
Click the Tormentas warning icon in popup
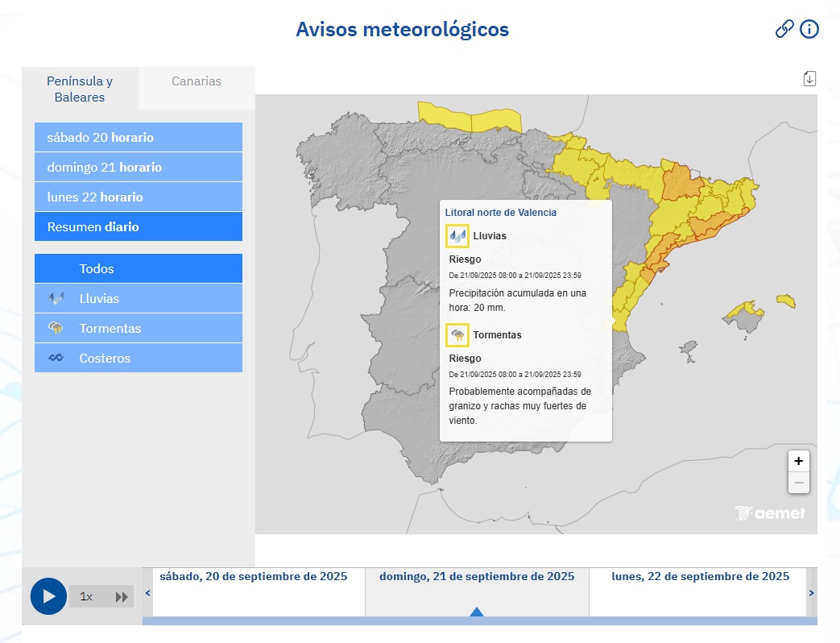(456, 335)
